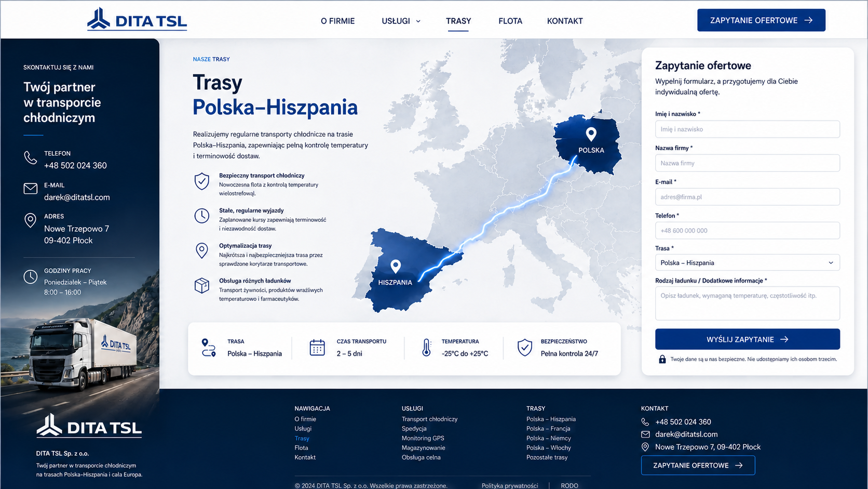Focus the Rodzaj ładunku textarea
The image size is (868, 489).
point(748,303)
